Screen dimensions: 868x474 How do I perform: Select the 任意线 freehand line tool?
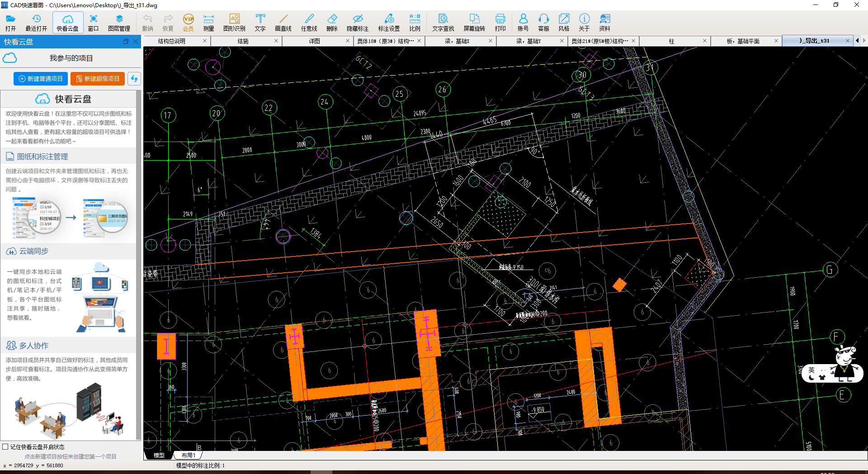309,22
